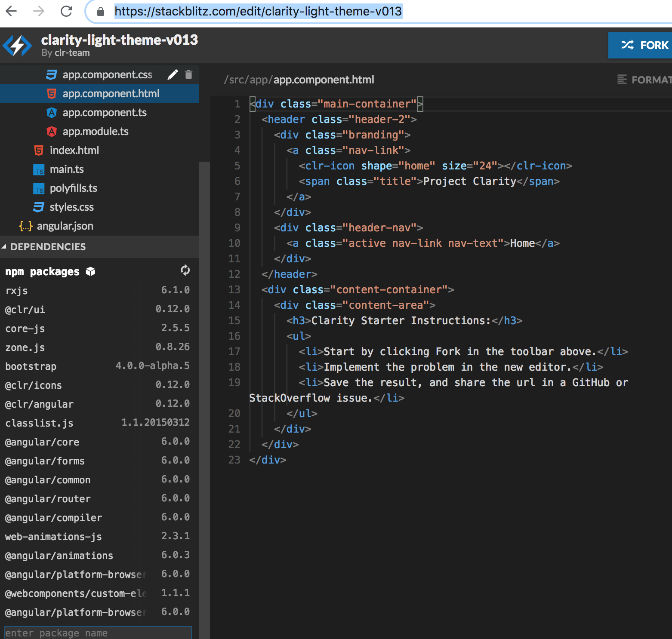Click the bootstrap package entry
The image size is (672, 639).
[97, 366]
